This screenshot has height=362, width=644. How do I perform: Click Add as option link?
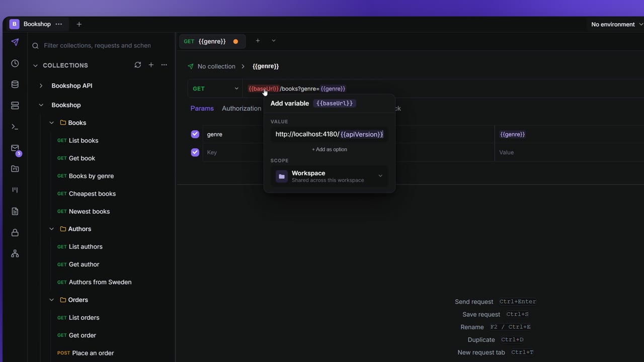(x=330, y=149)
